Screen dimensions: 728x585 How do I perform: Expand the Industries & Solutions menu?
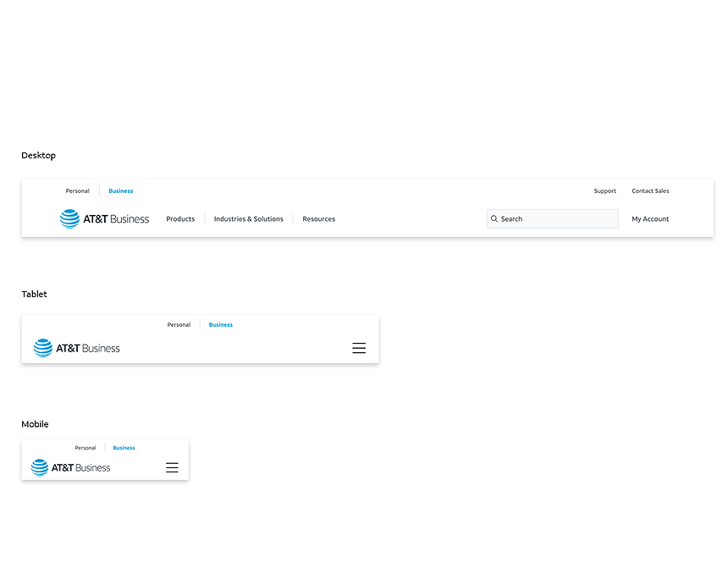pos(249,219)
